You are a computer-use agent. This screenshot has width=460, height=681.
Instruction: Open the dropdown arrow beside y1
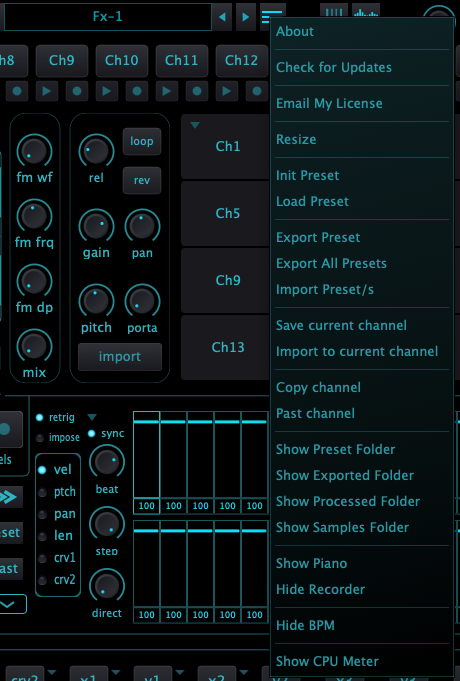pos(180,673)
